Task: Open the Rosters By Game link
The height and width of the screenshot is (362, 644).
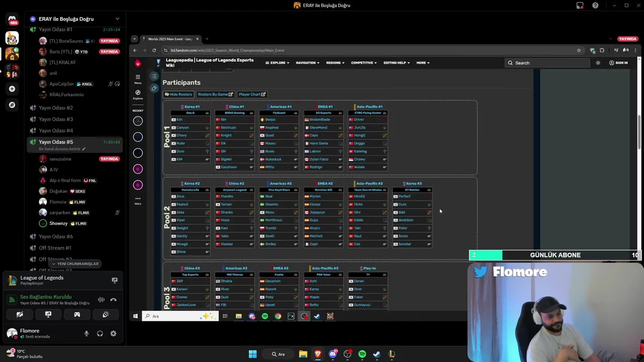Action: (215, 95)
